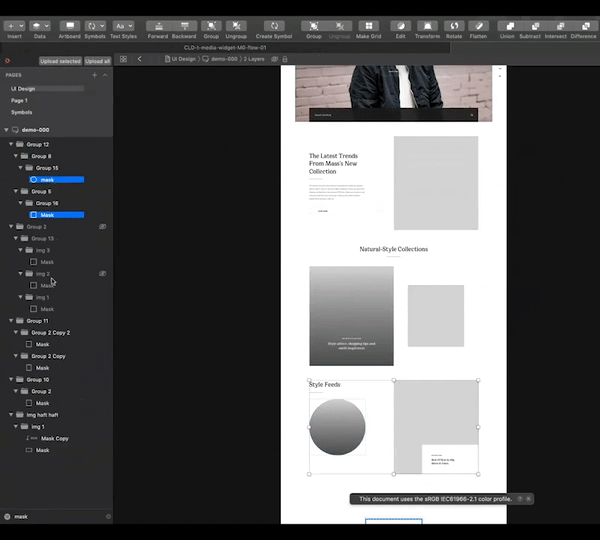
Task: Select the Group 13 layer
Action: click(x=42, y=238)
